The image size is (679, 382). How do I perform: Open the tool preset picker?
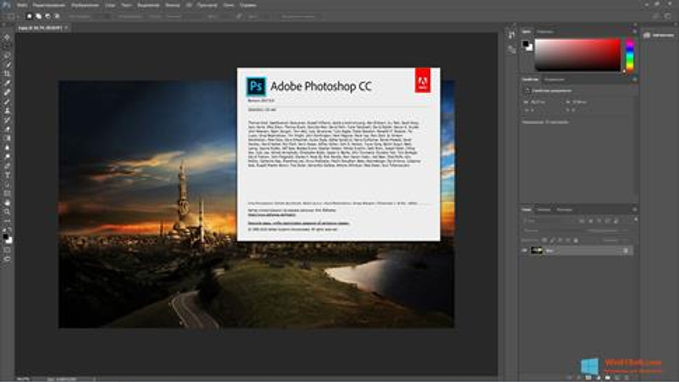[11, 16]
